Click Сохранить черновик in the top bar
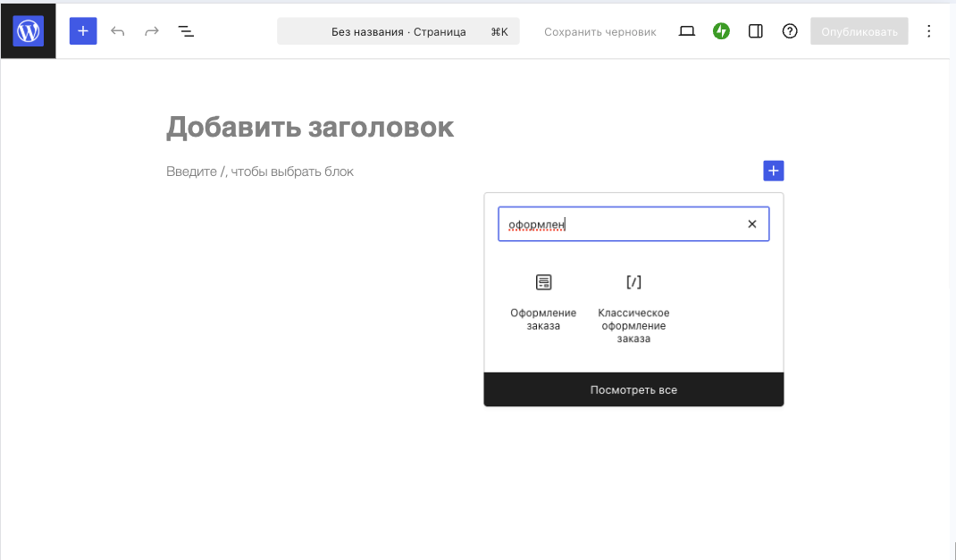 point(600,29)
